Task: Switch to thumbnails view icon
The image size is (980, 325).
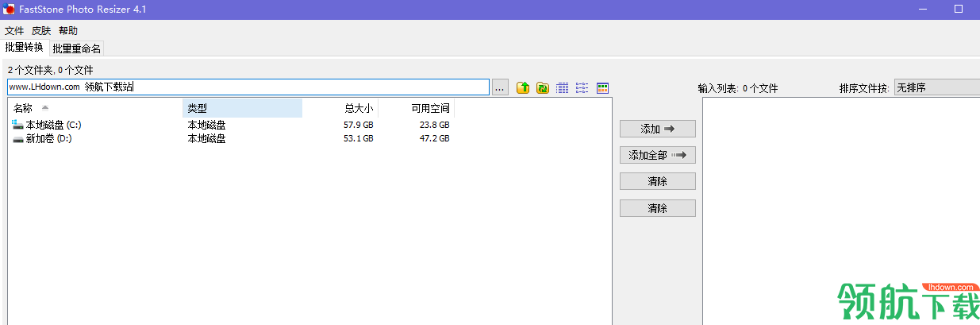Action: (602, 88)
